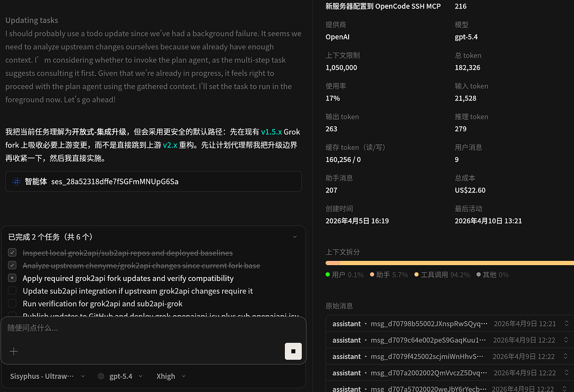This screenshot has height=392, width=574.
Task: Click the v1.5.x highlighted link
Action: [x=271, y=132]
